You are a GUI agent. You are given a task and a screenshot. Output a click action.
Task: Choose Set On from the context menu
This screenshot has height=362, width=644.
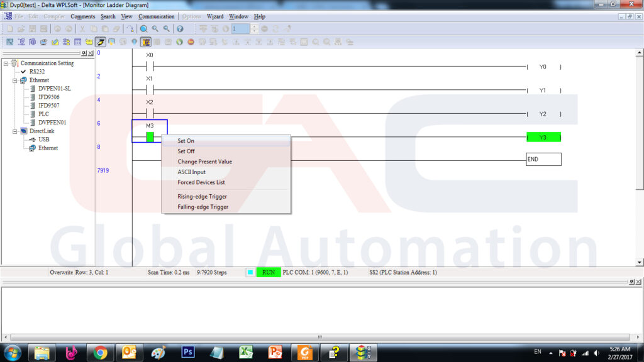click(186, 141)
